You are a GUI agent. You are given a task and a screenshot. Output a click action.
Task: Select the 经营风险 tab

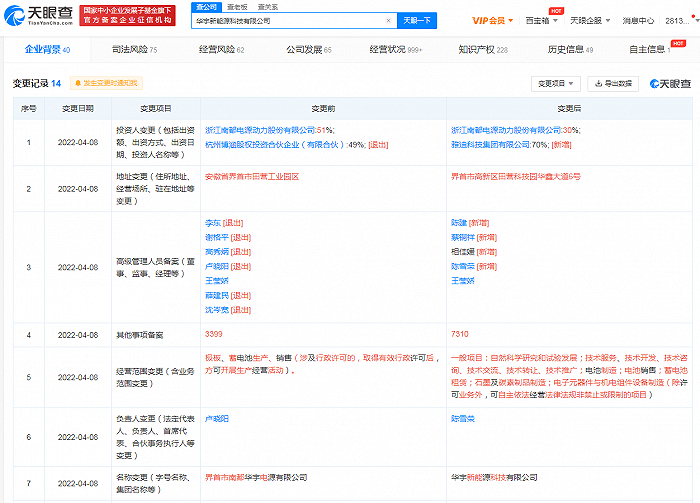[219, 48]
